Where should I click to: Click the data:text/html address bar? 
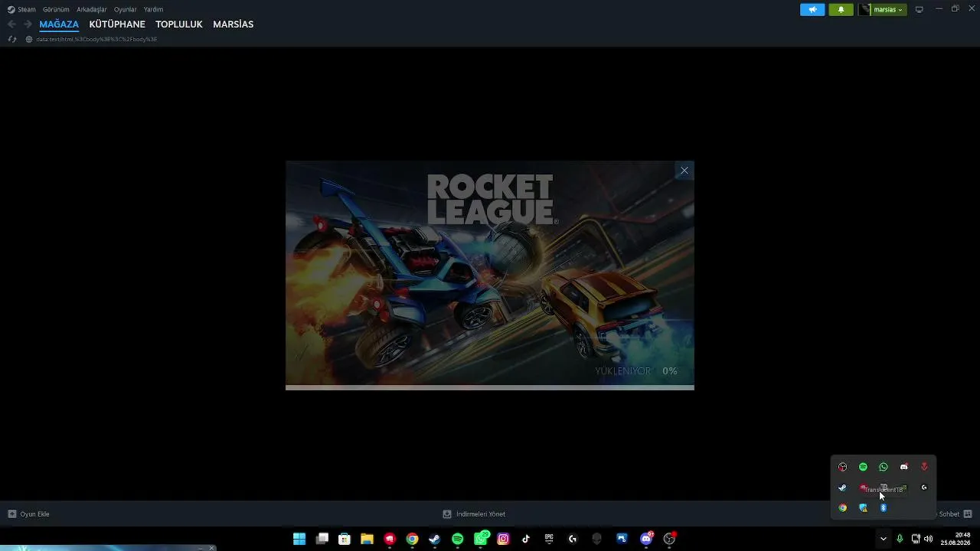(96, 39)
